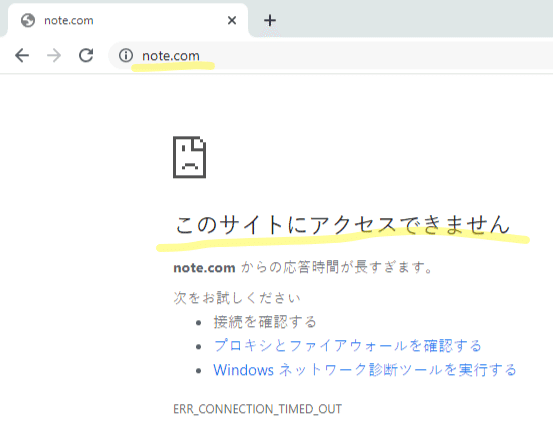
Task: Focus the address bar showing note.com
Action: coord(331,55)
